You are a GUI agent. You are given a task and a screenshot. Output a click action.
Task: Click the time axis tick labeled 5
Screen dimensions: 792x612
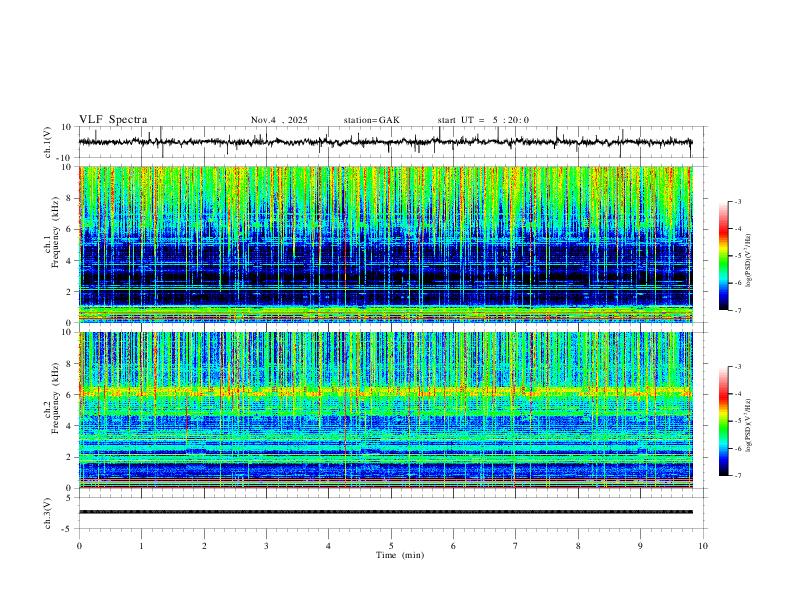pyautogui.click(x=391, y=546)
